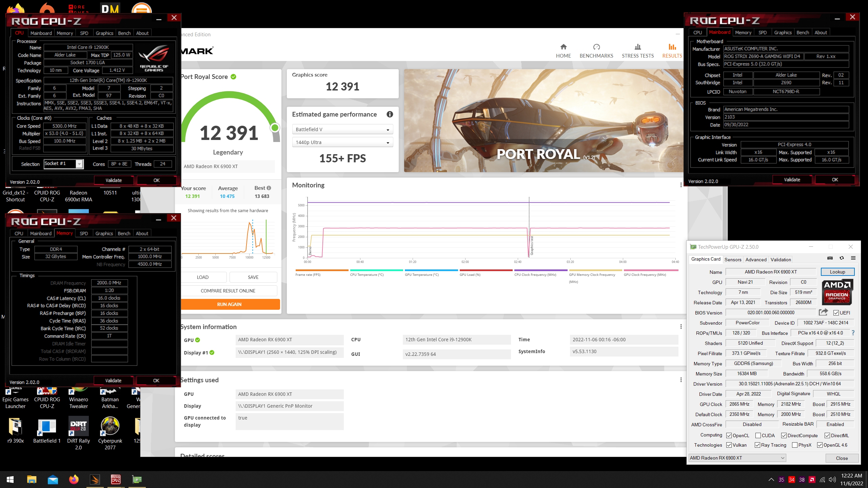Click Close button in GPU-Z
The image size is (868, 488).
click(842, 458)
